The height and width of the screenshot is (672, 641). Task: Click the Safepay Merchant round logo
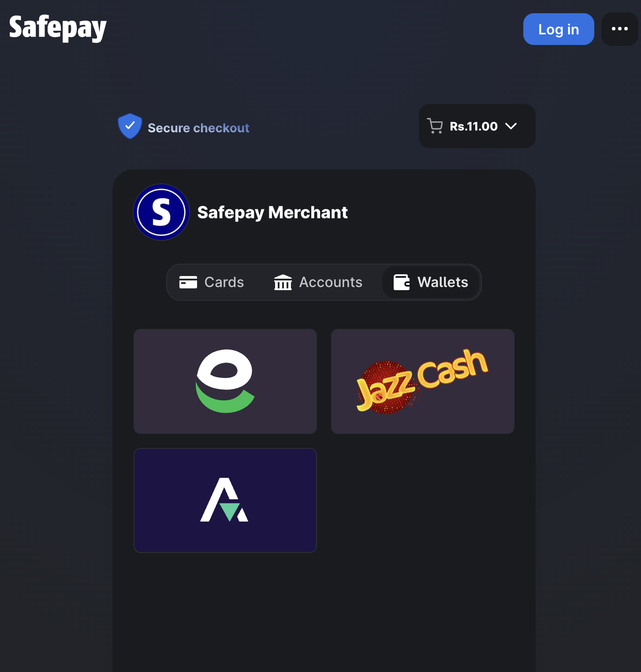click(x=161, y=212)
